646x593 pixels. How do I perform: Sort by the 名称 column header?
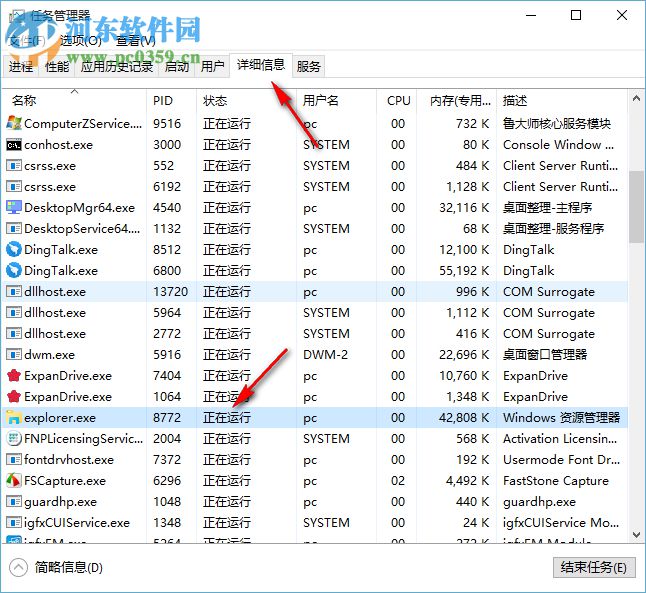click(x=74, y=100)
